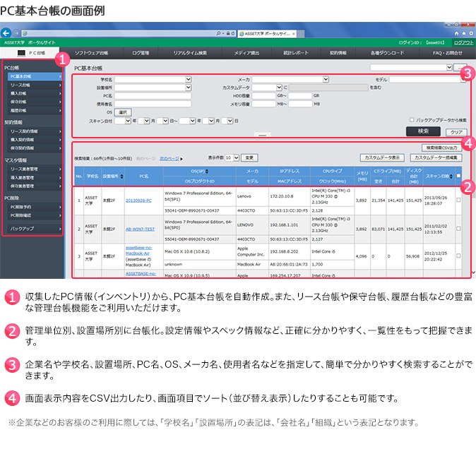Screen dimensions: 476x449
Task: Click the address bar search magnifier icon
Action: tap(218, 33)
